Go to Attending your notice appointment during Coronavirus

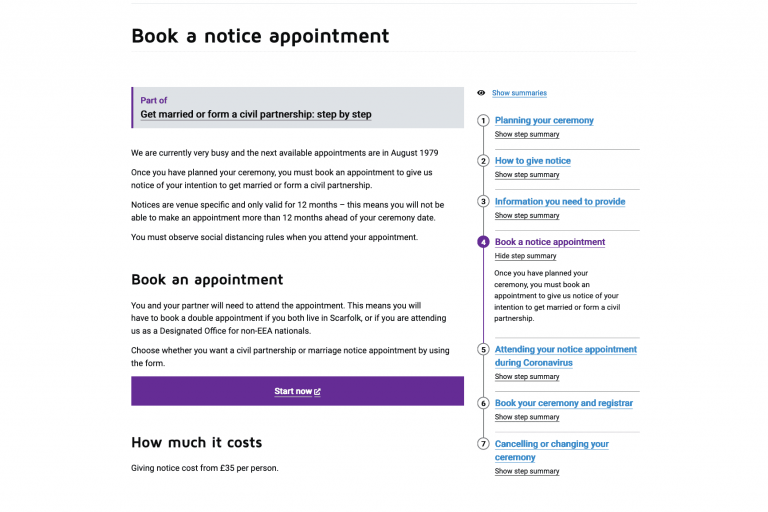point(565,356)
